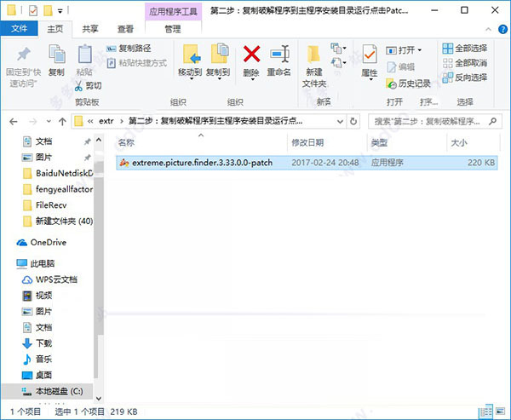511x420 pixels.
Task: Click the Paste (粘贴) clipboard icon
Action: click(x=84, y=54)
